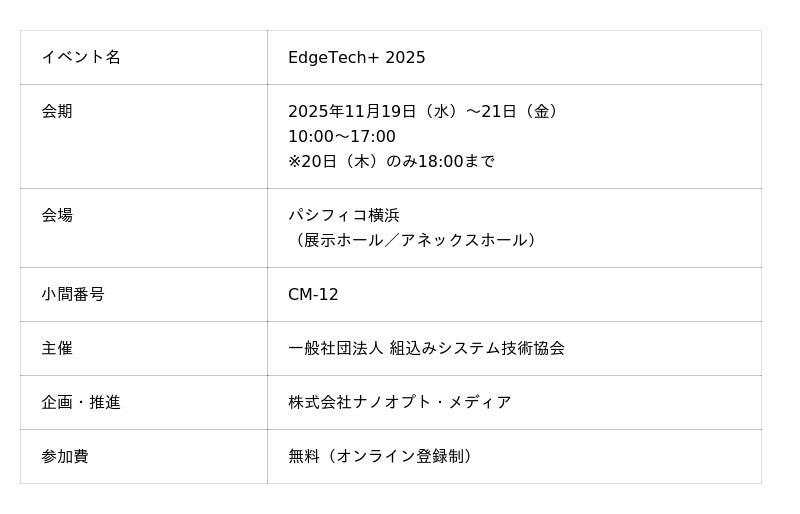Click the （オンライン登録制） registration note
800x514 pixels.
pos(400,456)
